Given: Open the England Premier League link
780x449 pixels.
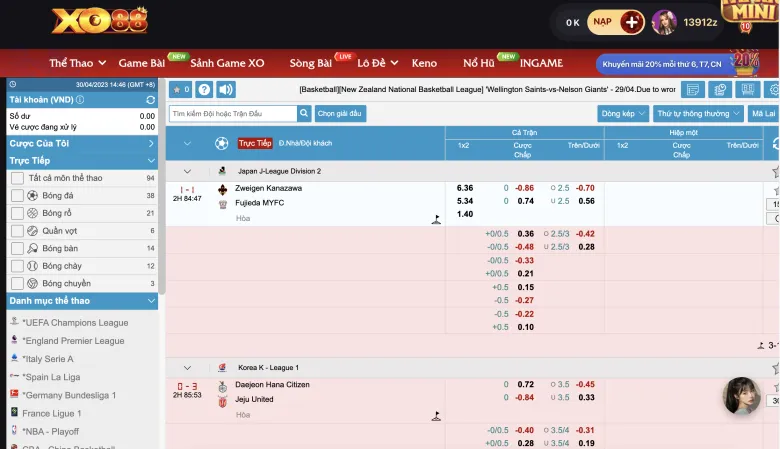Looking at the screenshot, I should (74, 341).
